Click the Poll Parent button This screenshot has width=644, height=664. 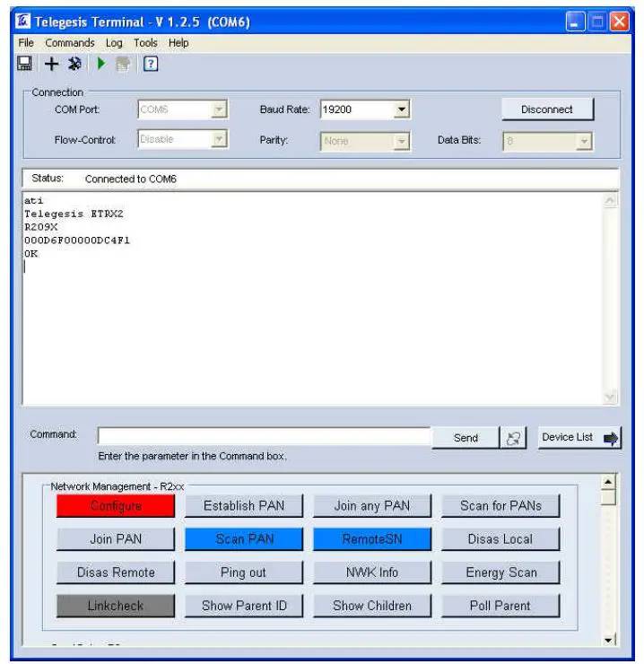tap(500, 606)
